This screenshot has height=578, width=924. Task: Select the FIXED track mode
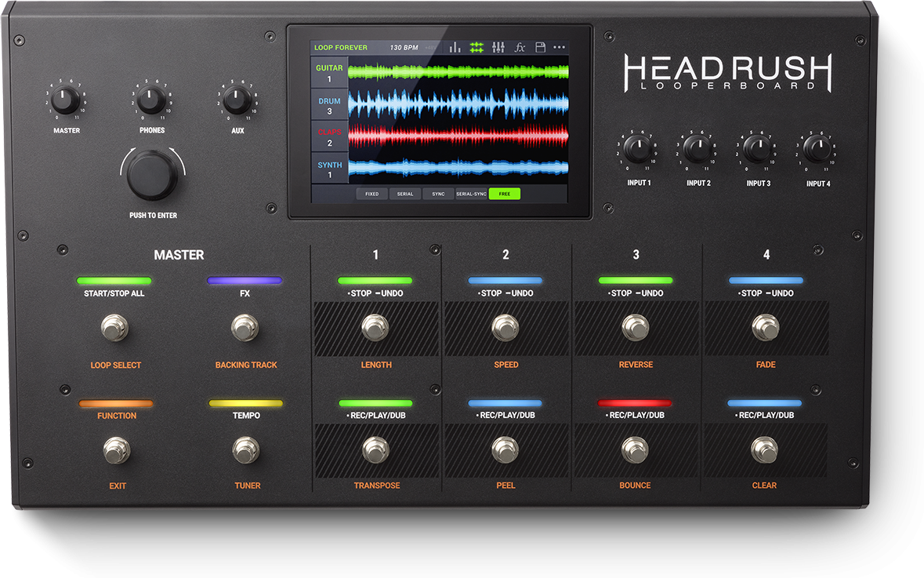coord(372,194)
